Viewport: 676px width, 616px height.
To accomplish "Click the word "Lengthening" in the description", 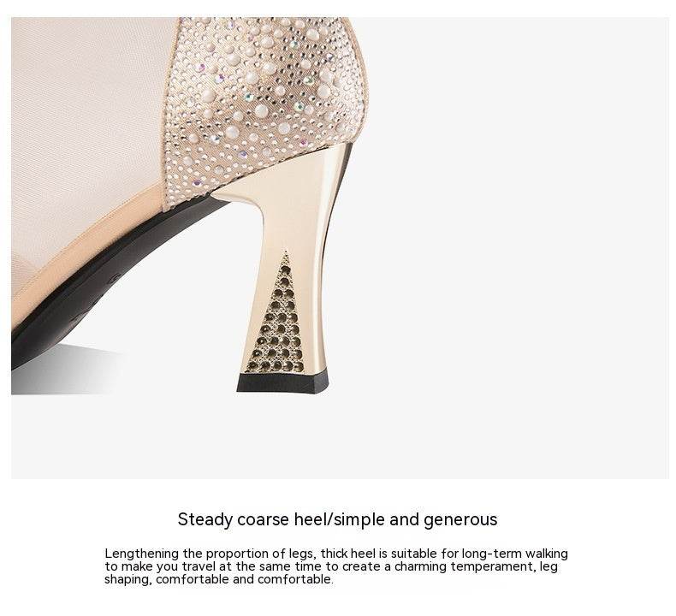I will (x=142, y=554).
